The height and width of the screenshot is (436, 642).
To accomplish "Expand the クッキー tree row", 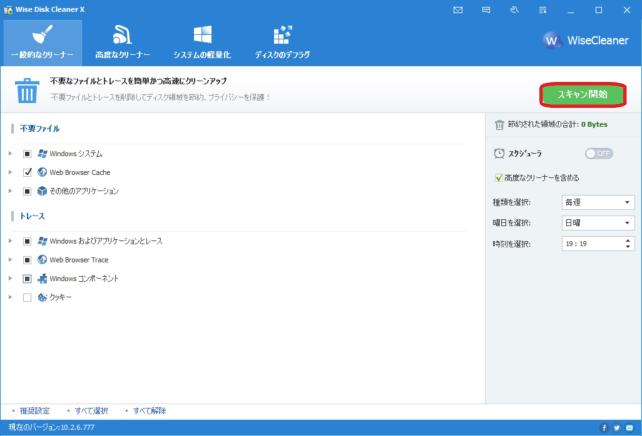I will [10, 297].
